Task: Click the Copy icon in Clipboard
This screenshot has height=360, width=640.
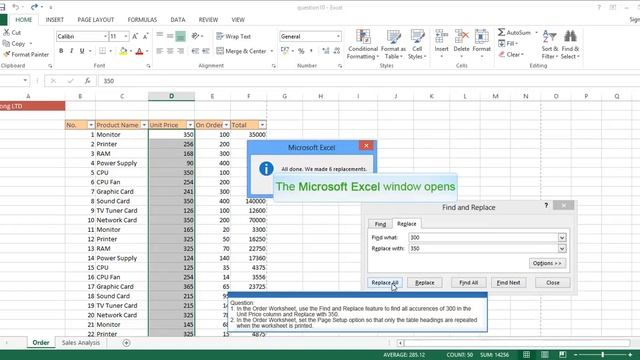Action: coord(6,43)
